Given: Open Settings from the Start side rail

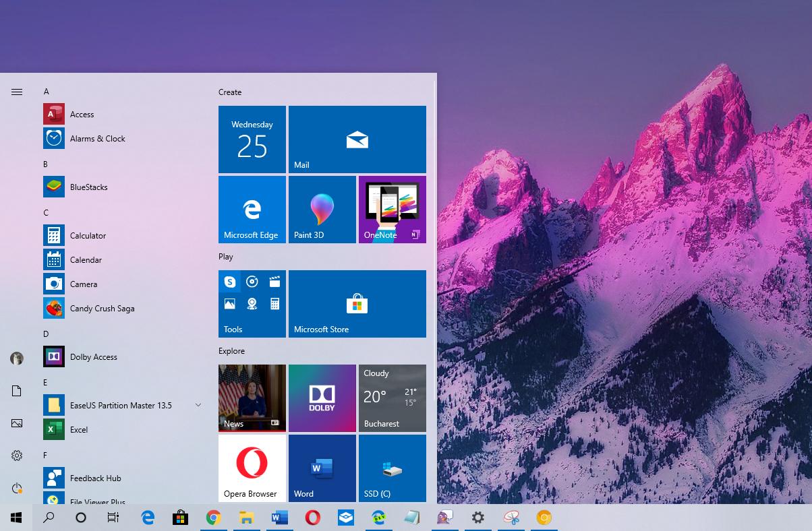Looking at the screenshot, I should [17, 456].
